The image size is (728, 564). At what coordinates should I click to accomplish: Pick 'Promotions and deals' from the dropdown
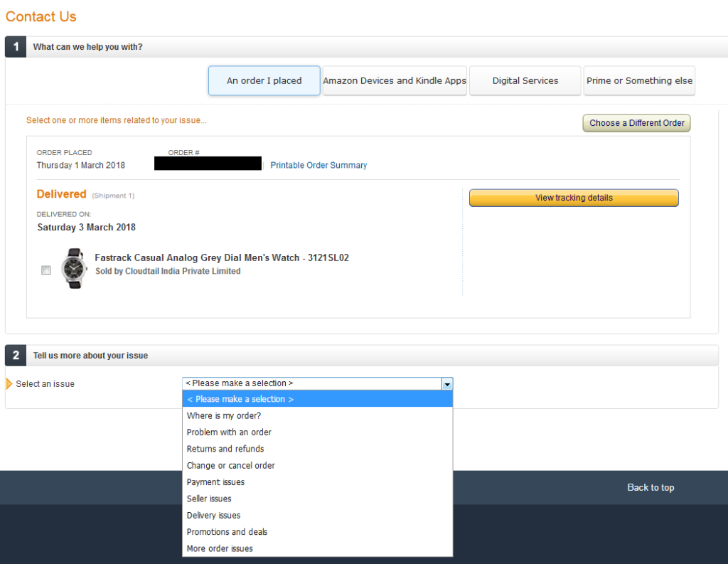(227, 531)
